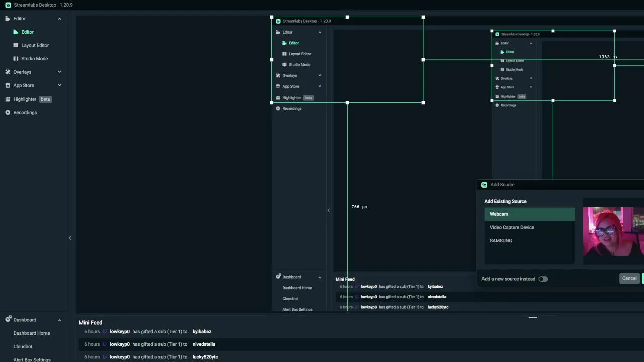Click the Highlighter icon in the first nested preview
Screen dimensions: 644x362
[278, 98]
